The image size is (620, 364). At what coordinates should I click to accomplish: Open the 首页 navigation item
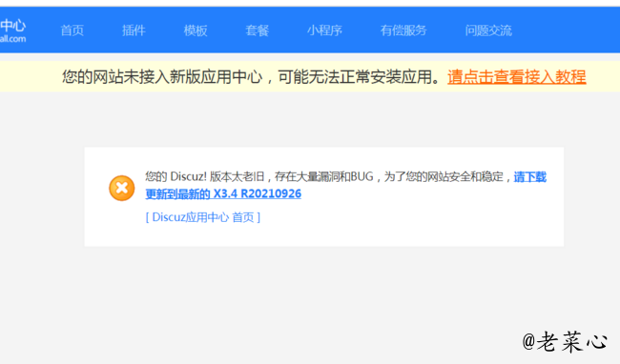click(72, 30)
